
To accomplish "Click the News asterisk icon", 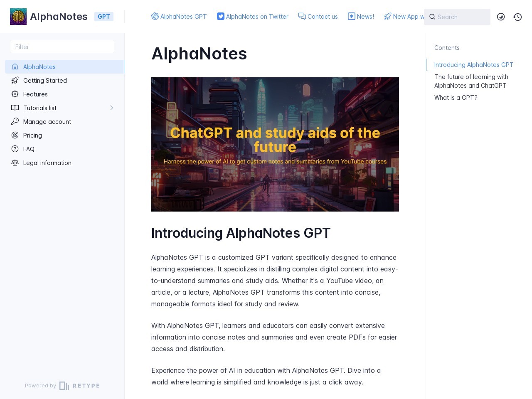I will (352, 16).
